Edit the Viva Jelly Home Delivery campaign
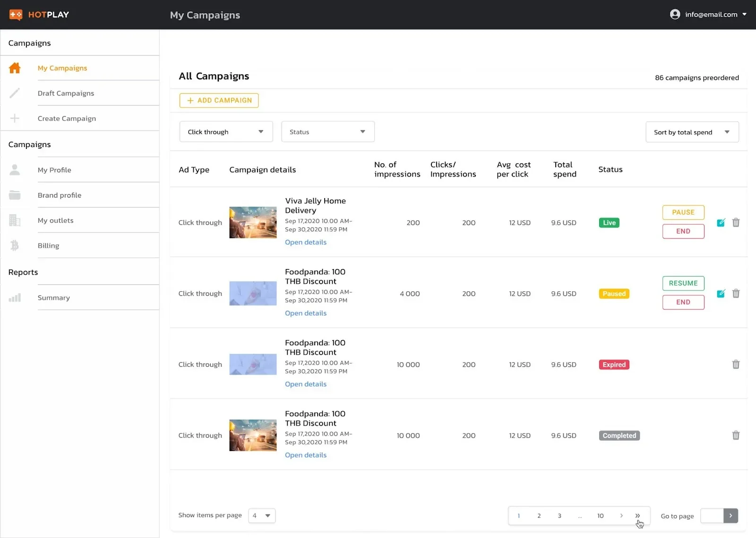This screenshot has height=538, width=756. [x=721, y=223]
